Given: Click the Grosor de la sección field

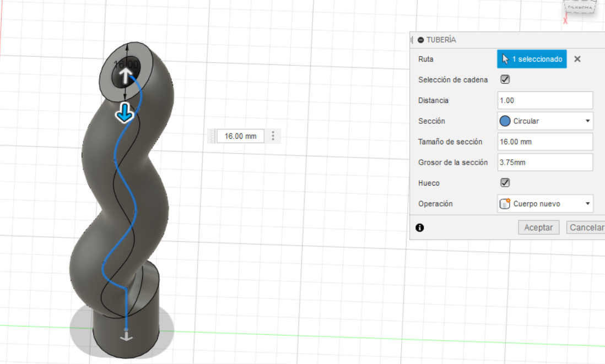Looking at the screenshot, I should click(545, 162).
